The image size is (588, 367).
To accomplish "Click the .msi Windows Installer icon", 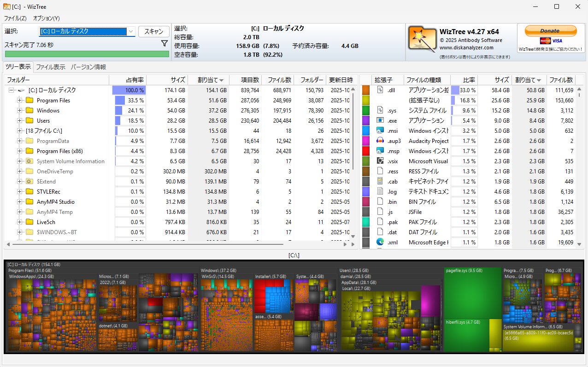I will coord(380,130).
